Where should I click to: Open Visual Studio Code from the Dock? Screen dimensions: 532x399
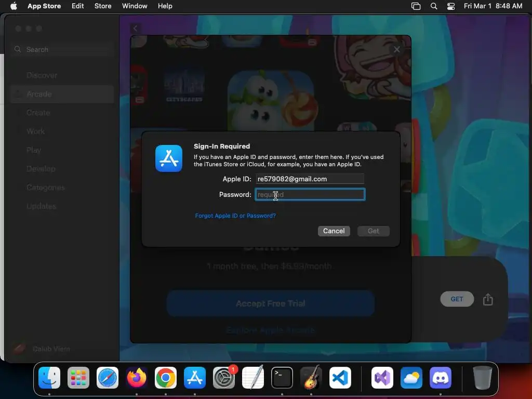click(340, 378)
